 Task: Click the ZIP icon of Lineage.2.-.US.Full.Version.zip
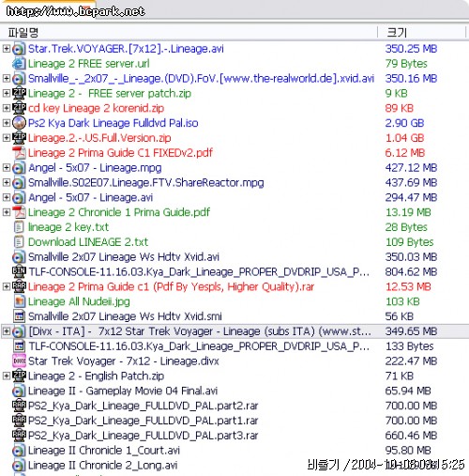[19, 138]
